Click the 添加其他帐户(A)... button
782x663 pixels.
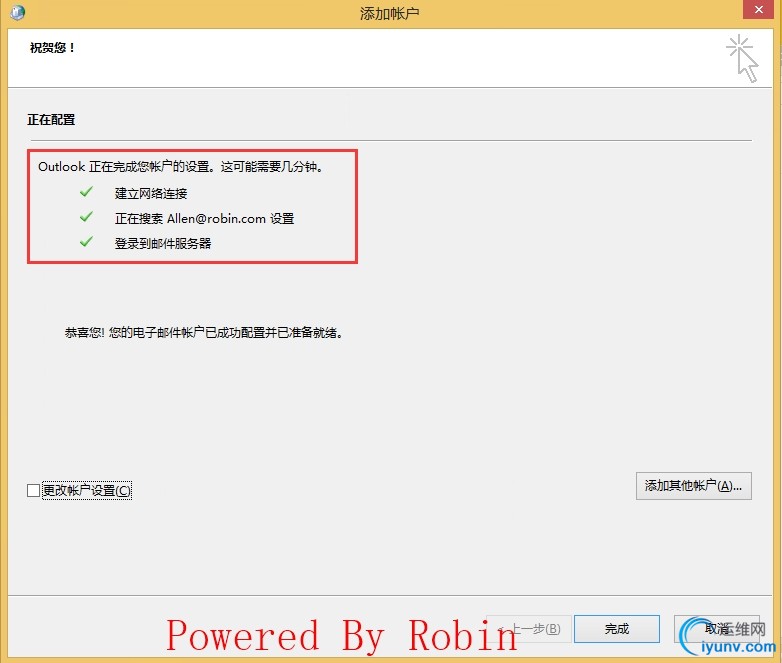tap(693, 486)
